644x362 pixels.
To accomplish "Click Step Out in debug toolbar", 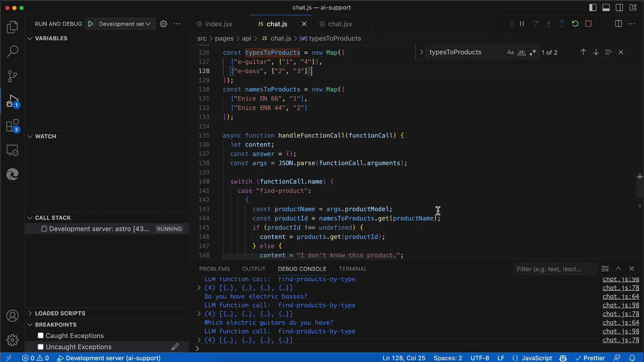I will [x=562, y=24].
